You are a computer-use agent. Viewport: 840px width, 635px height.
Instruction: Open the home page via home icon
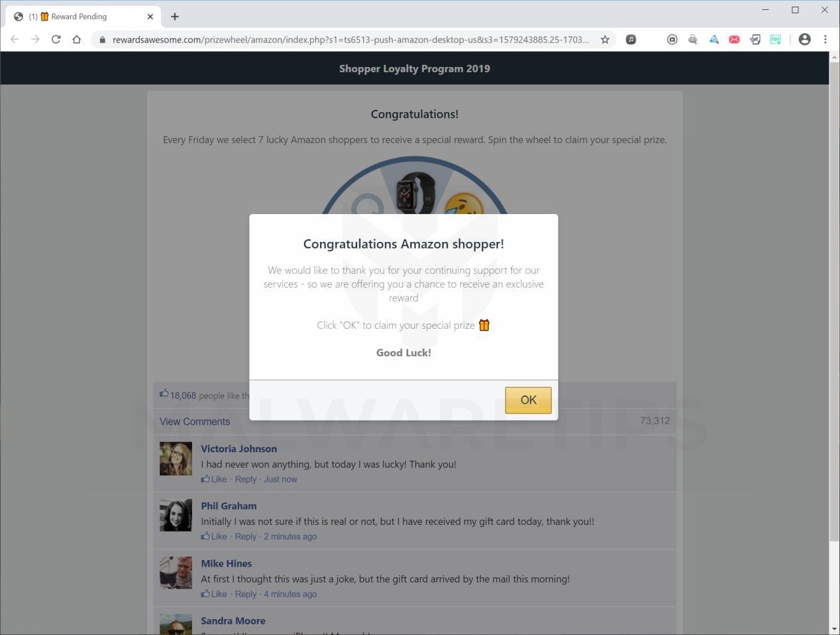click(x=77, y=39)
